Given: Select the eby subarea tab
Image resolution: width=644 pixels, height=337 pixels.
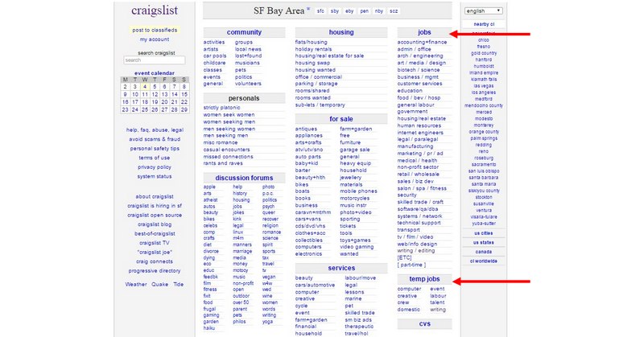Looking at the screenshot, I should [349, 11].
